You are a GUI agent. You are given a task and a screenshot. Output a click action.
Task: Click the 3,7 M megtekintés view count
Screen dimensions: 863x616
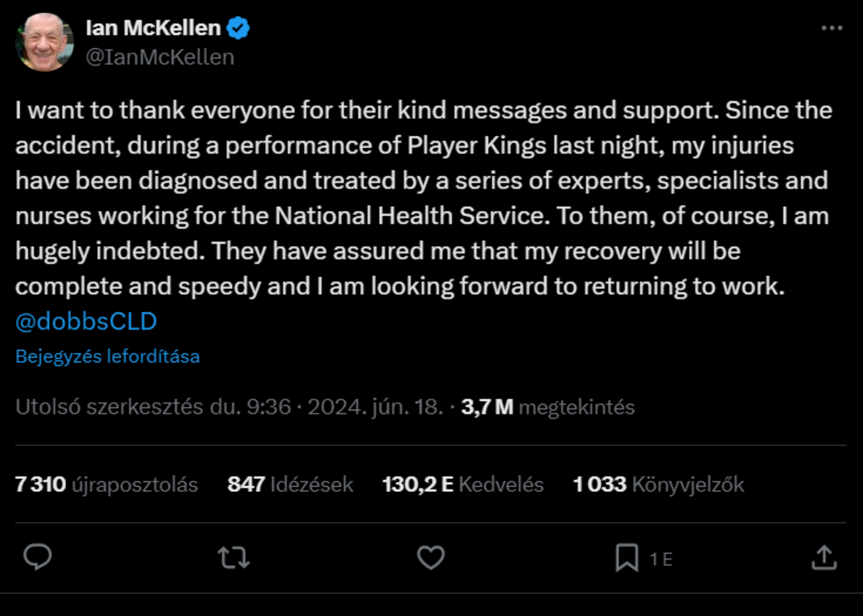548,407
